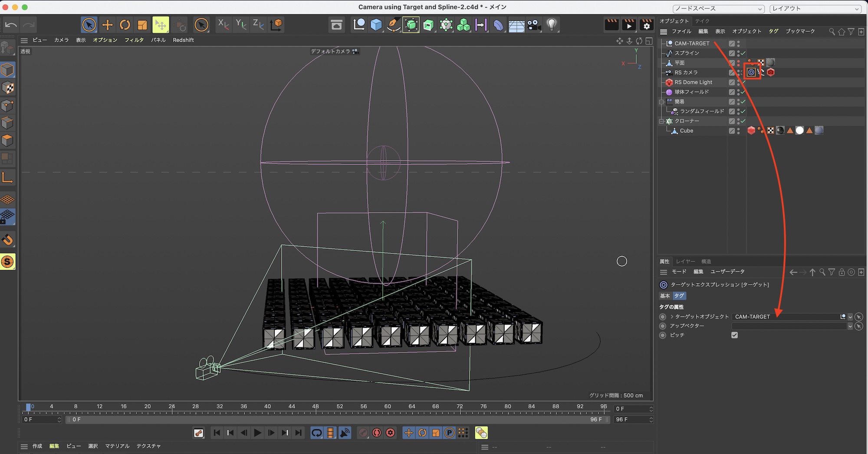Click the light bulb Light icon
The height and width of the screenshot is (454, 868).
coord(551,25)
